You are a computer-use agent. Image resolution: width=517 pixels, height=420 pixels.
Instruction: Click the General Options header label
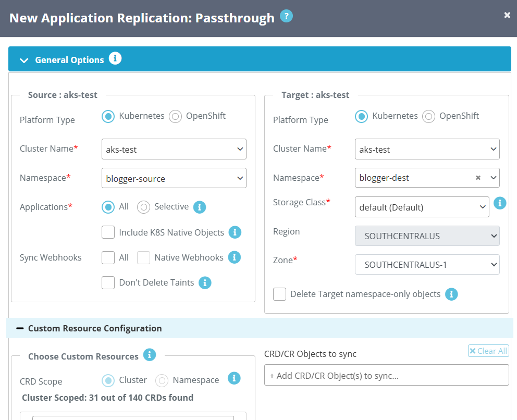pyautogui.click(x=69, y=60)
